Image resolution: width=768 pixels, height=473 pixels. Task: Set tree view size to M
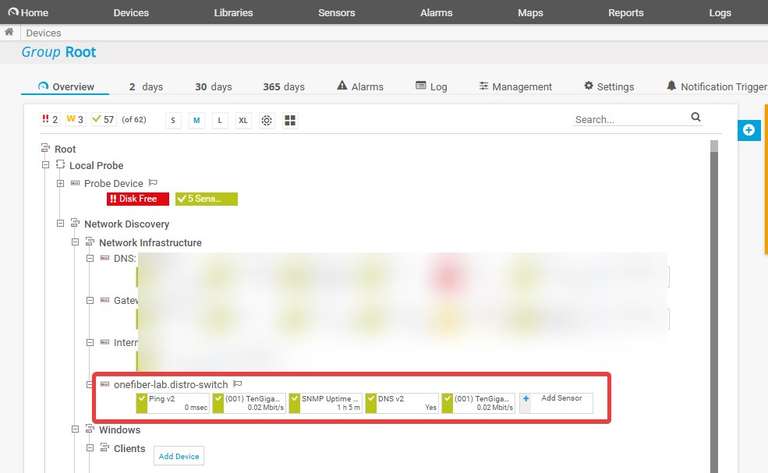tap(196, 120)
